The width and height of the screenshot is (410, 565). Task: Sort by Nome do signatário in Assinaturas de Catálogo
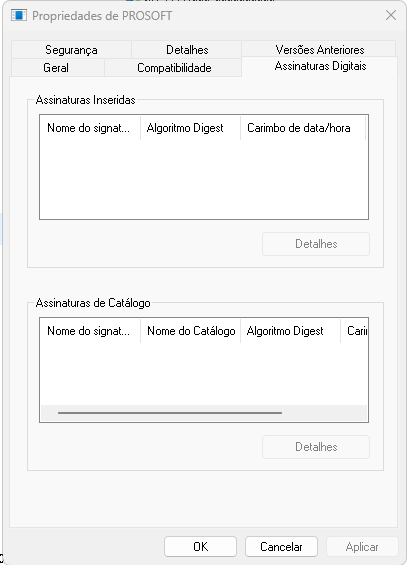pos(90,331)
